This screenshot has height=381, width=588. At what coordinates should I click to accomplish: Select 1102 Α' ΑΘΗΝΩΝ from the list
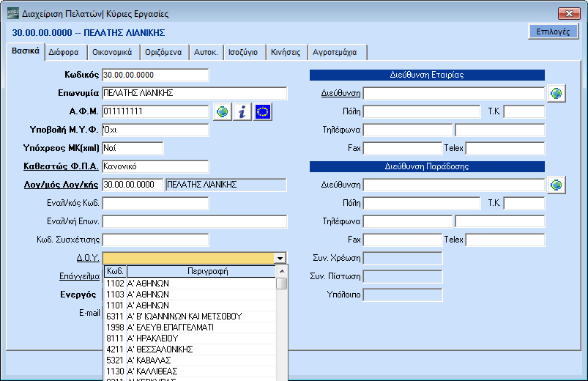click(190, 284)
